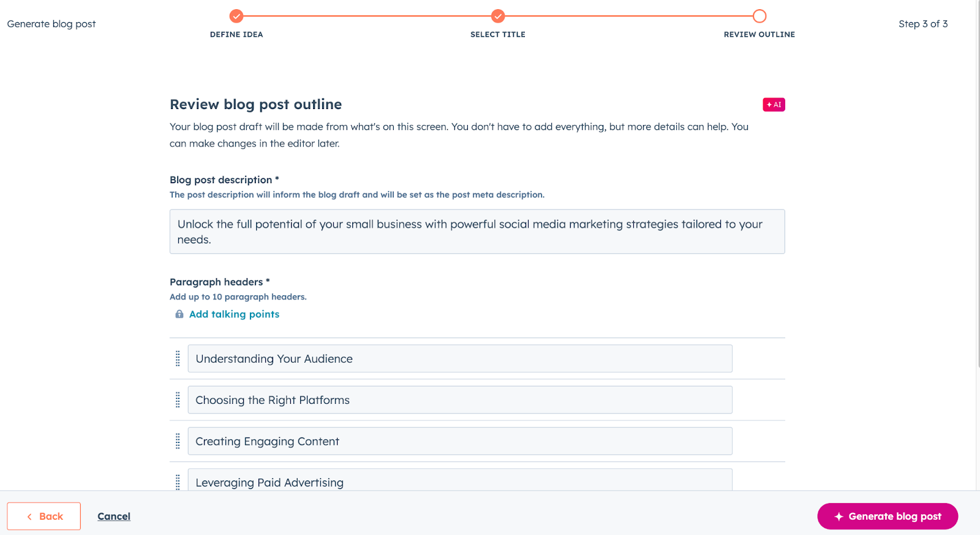
Task: Go back with the Back button
Action: [x=44, y=516]
